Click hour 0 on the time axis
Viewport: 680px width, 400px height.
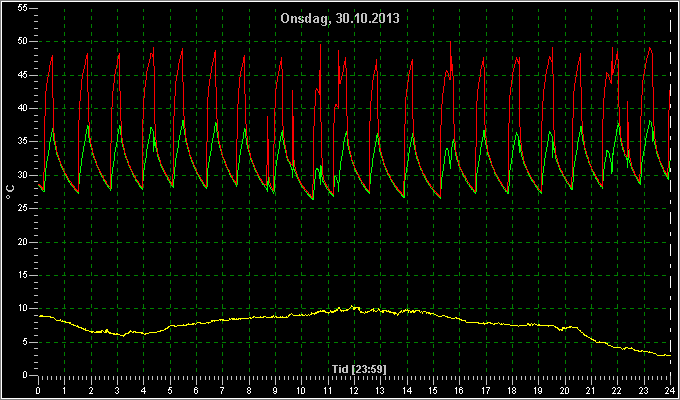pos(38,390)
